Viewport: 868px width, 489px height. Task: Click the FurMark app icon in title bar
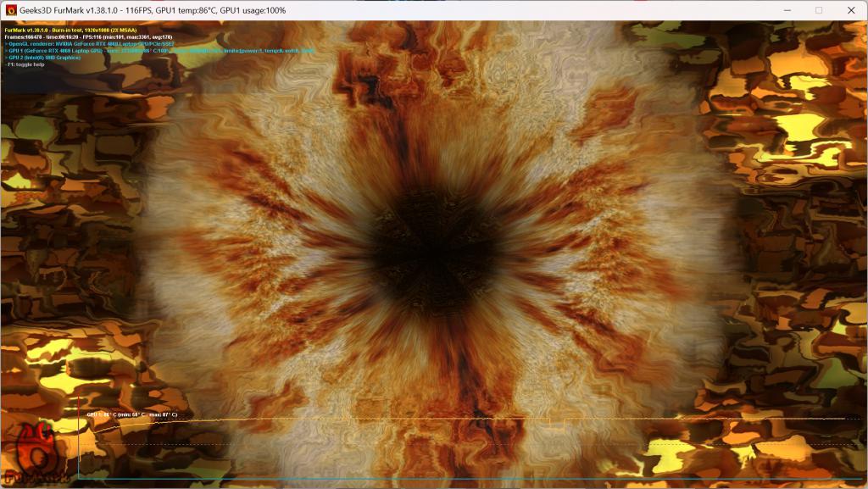click(11, 10)
